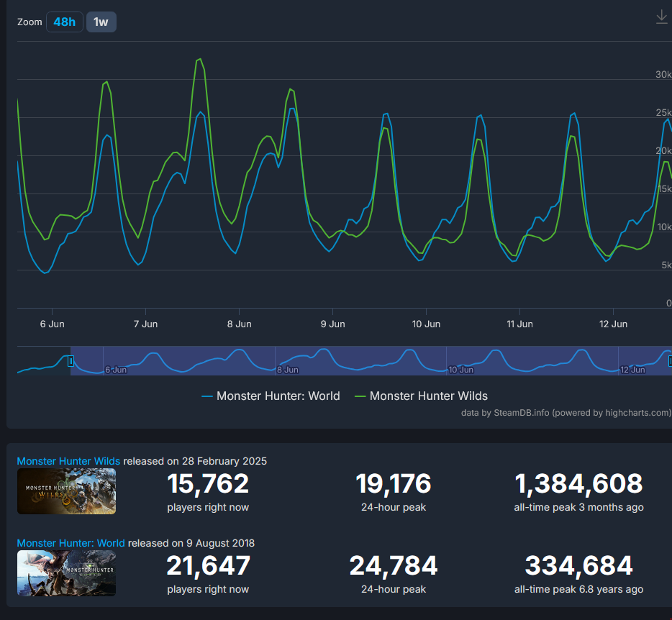Open the Monster Hunter: World cover thumbnail
This screenshot has height=620, width=672.
tap(66, 573)
